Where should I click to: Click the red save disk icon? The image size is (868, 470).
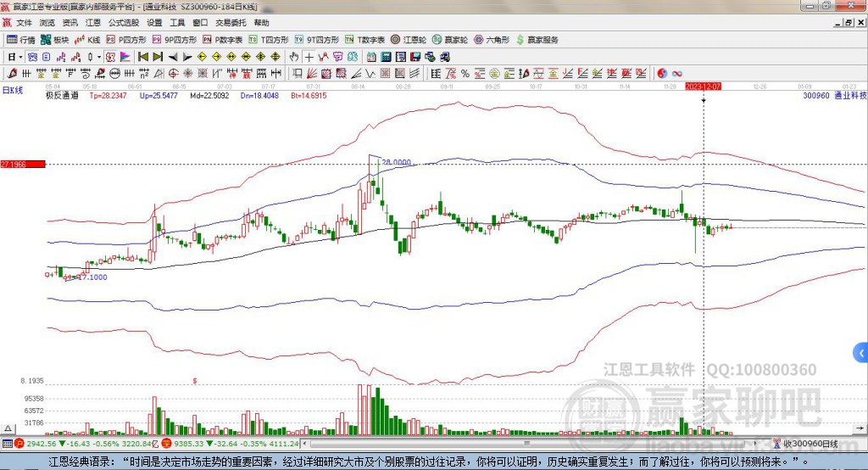[x=415, y=57]
